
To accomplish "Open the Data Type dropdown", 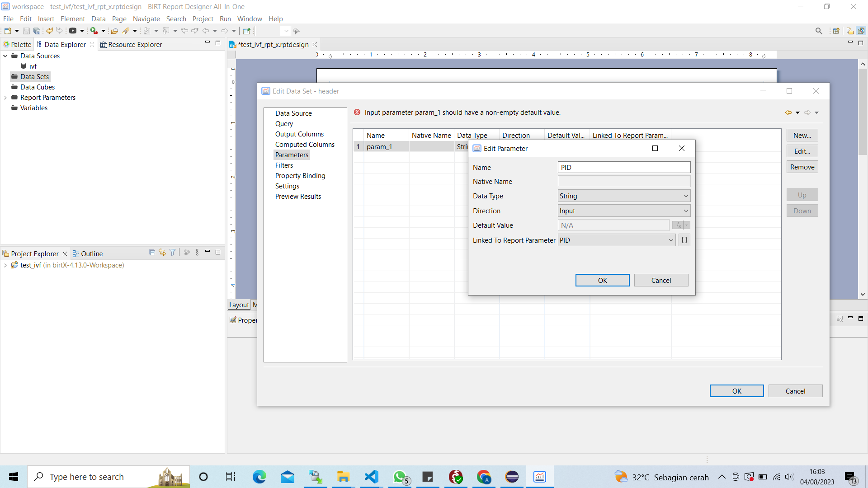I will (624, 196).
